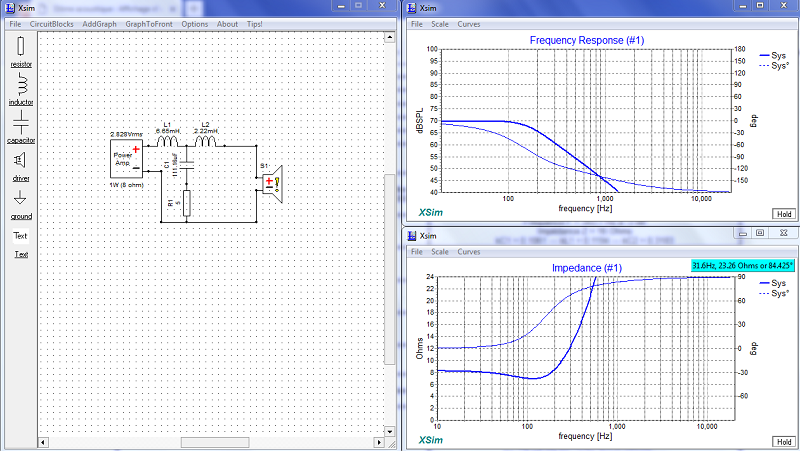The image size is (800, 451).
Task: Open the Options menu
Action: (x=194, y=24)
